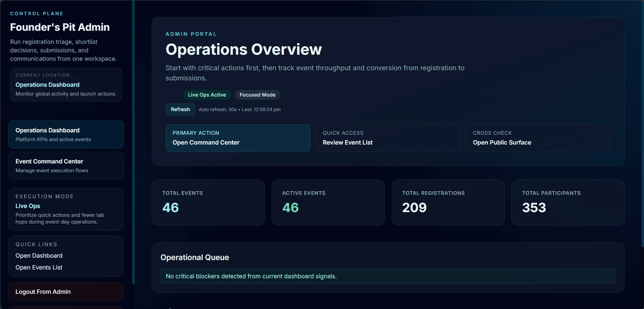Open Dashboard quick link
644x309 pixels.
tap(39, 256)
